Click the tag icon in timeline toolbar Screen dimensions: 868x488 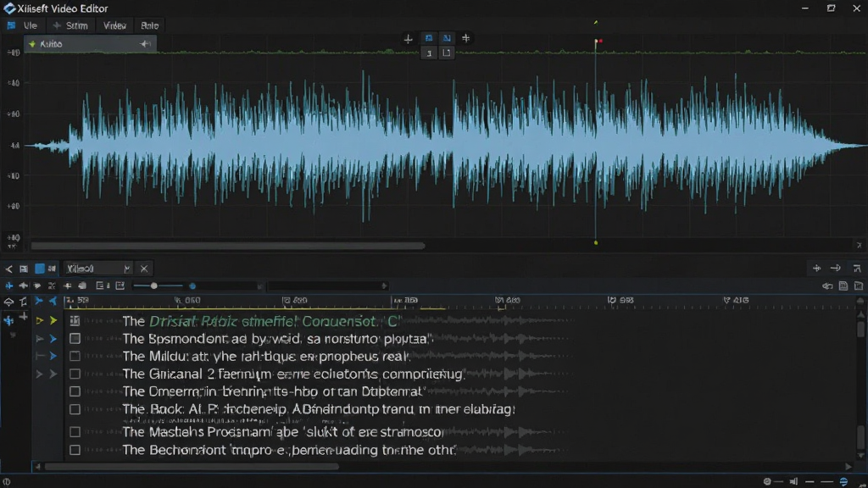(37, 286)
